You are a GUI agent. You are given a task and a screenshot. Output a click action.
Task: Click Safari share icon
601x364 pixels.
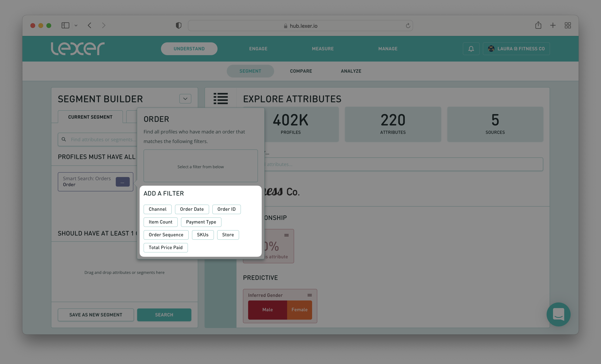[538, 25]
